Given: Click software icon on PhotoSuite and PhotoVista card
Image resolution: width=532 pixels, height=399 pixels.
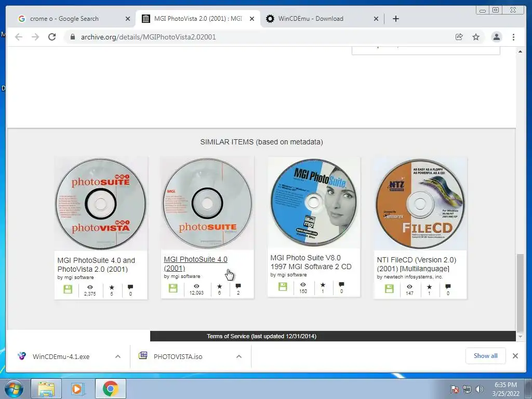Looking at the screenshot, I should tap(68, 289).
